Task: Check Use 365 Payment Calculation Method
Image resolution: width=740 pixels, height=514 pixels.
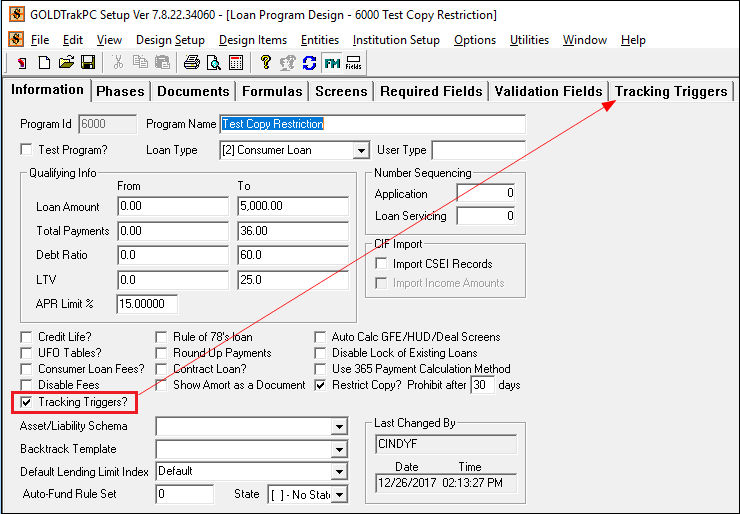Action: [x=320, y=369]
